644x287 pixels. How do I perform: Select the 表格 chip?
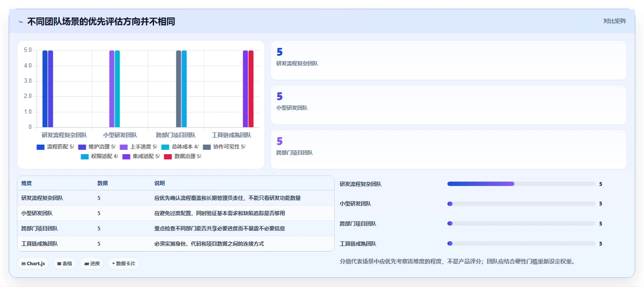[x=64, y=263]
